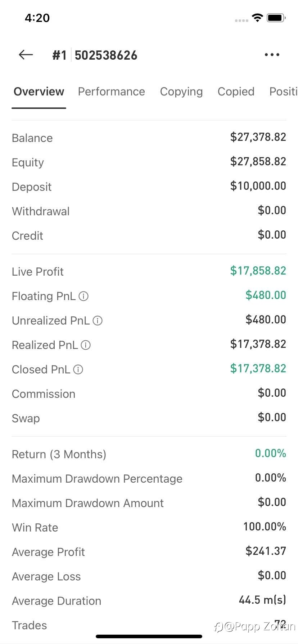Screen dimensions: 298x644
Task: Tap the Balance amount $27,378.82
Action: pos(258,137)
